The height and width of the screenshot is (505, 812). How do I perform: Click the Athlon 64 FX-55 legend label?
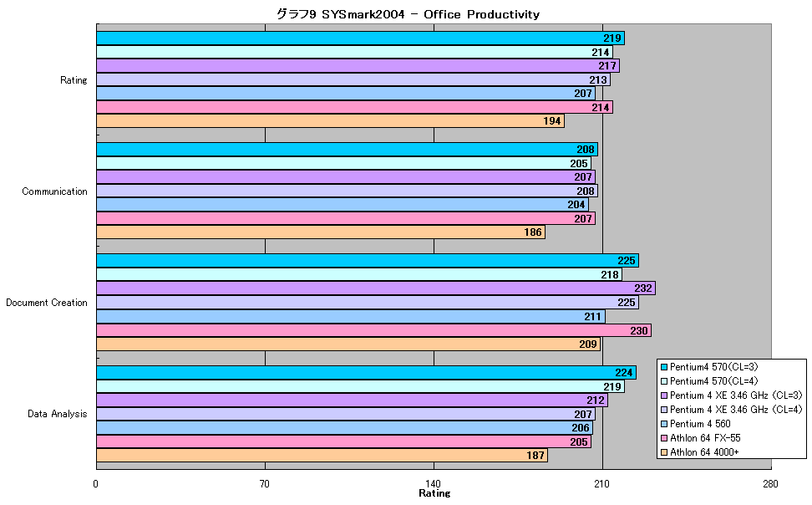pyautogui.click(x=705, y=438)
